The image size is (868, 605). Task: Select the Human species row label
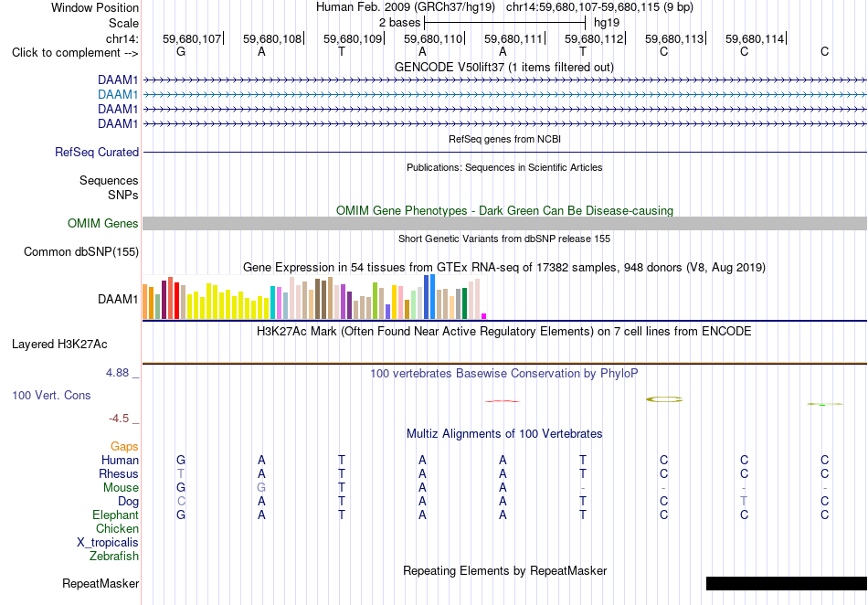[x=120, y=460]
